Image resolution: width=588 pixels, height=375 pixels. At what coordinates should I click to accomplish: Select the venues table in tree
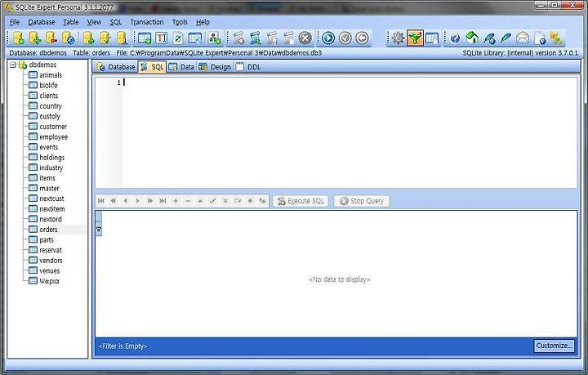coord(50,270)
